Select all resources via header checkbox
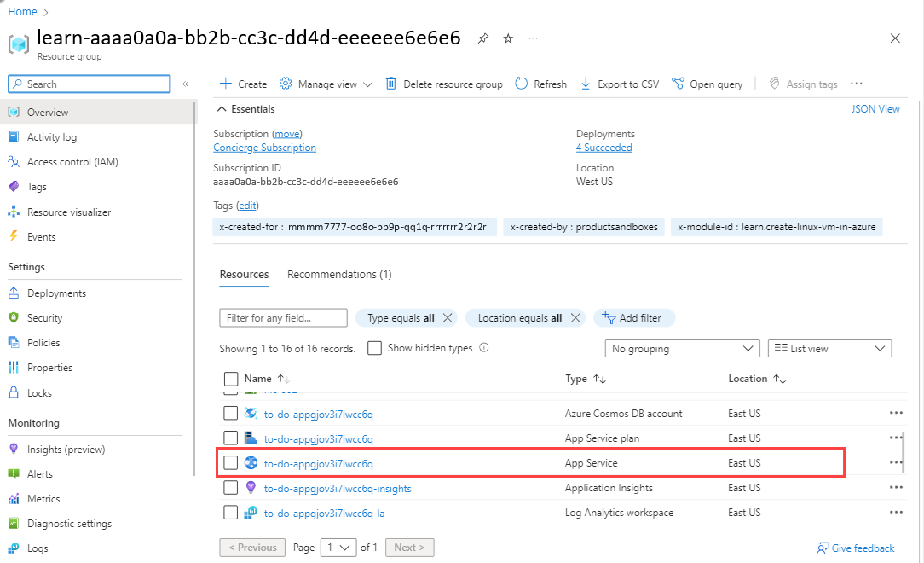Viewport: 924px width, 563px height. pos(230,379)
